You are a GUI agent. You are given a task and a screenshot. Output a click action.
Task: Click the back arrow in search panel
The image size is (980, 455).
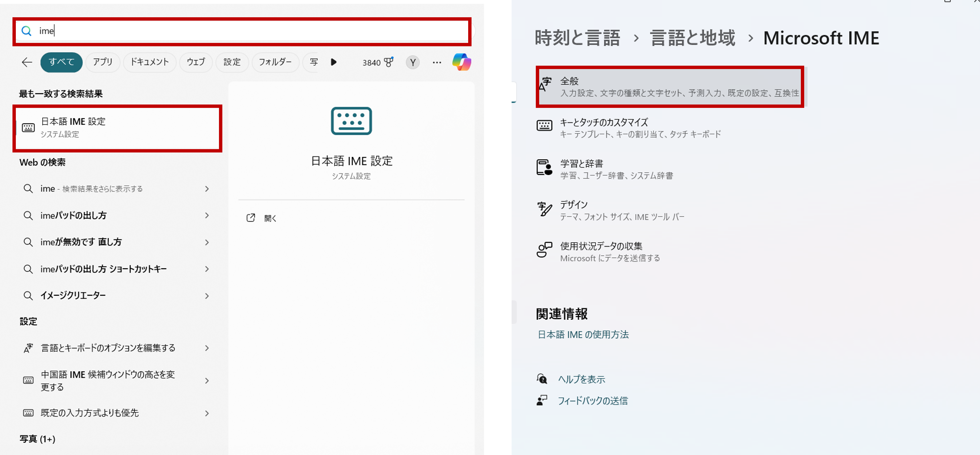coord(27,62)
